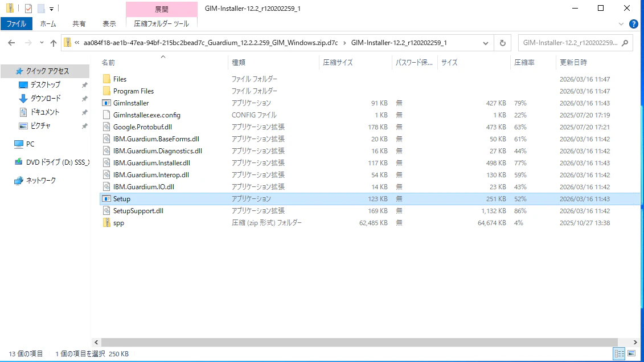Click the zip folder icon in address bar

68,43
